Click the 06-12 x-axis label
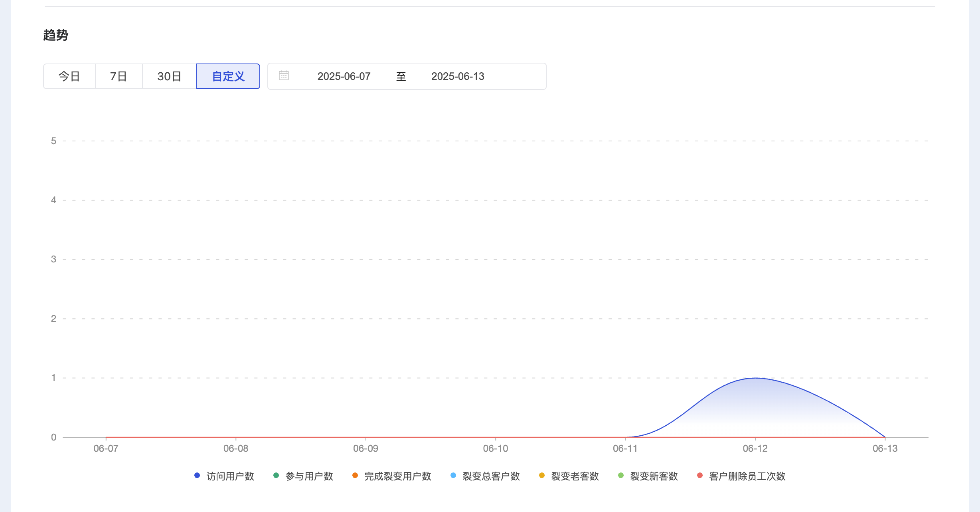Viewport: 980px width, 512px height. [755, 448]
